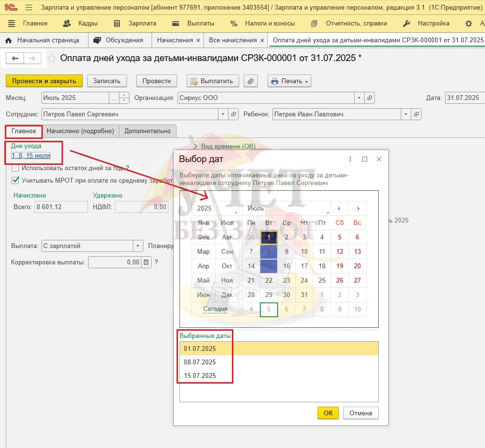The image size is (485, 448).
Task: Switch to the Все начисления tab
Action: pyautogui.click(x=232, y=40)
